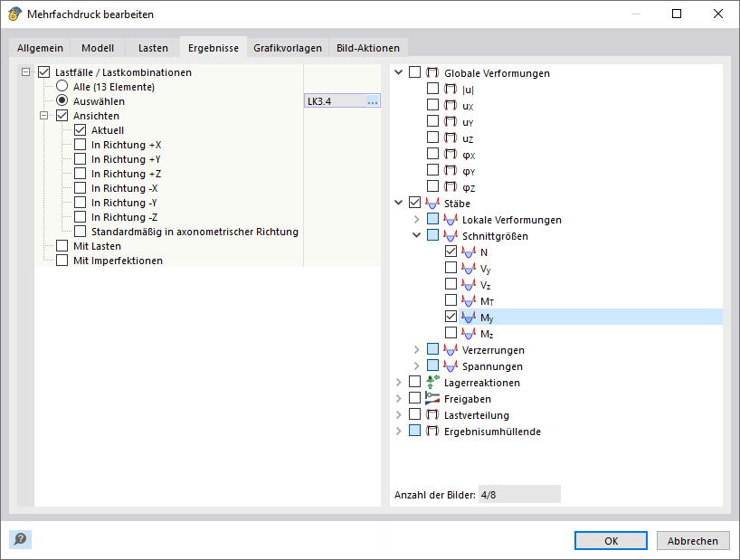Tick the Vy result checkbox
The height and width of the screenshot is (560, 740).
click(x=451, y=268)
